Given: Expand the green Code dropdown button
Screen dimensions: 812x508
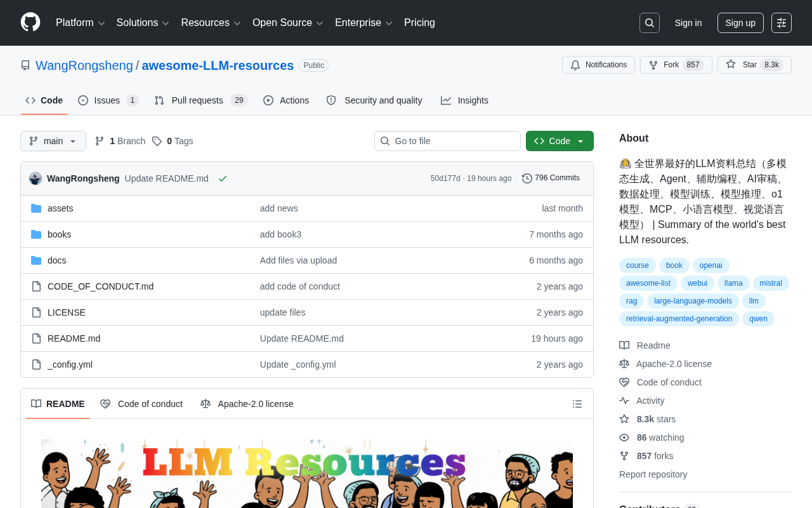Looking at the screenshot, I should point(560,141).
